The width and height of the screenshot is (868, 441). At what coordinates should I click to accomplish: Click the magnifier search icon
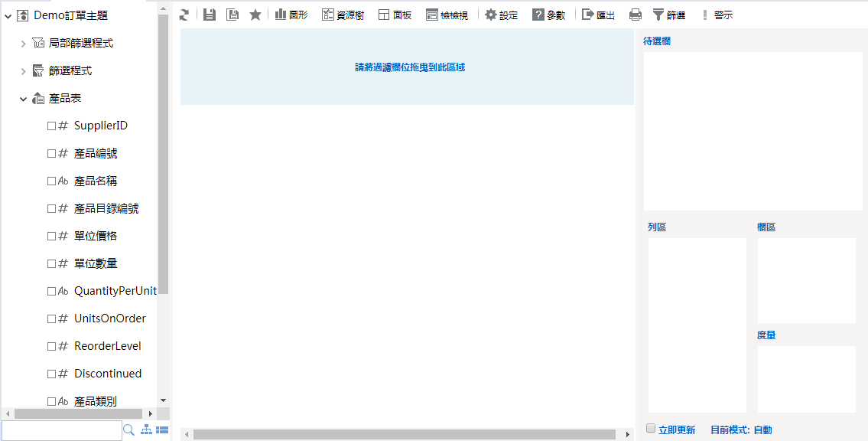[x=128, y=430]
